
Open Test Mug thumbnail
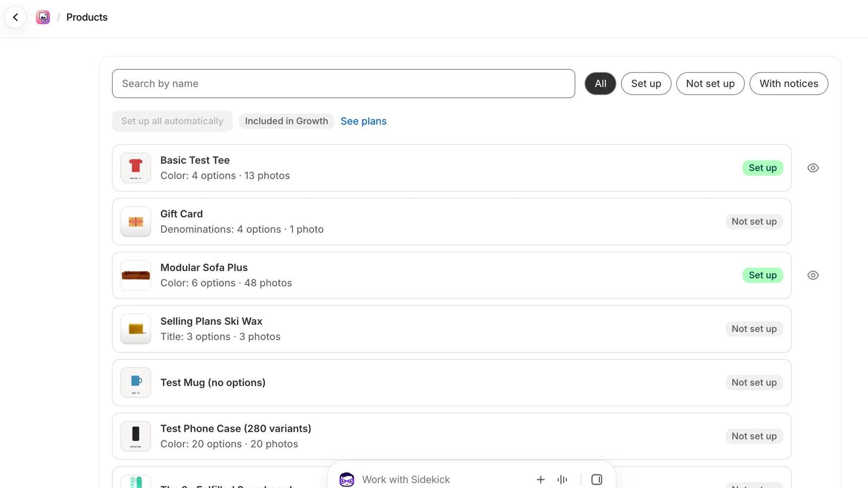pos(136,383)
